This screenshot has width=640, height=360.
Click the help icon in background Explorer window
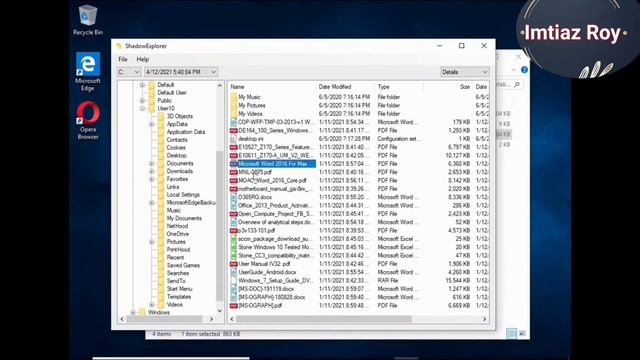pos(524,70)
